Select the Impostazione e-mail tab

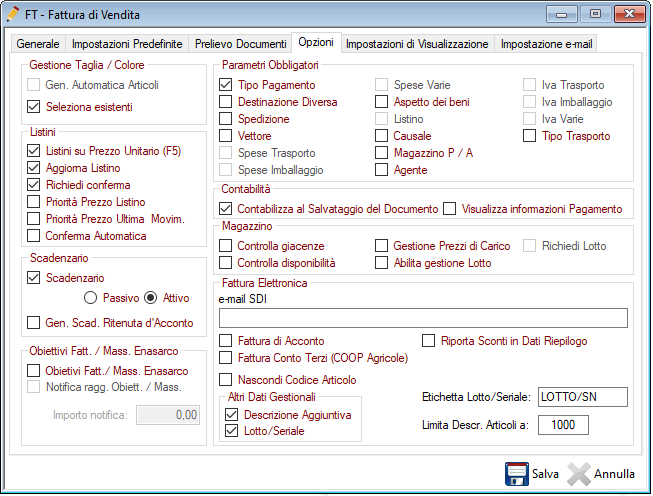(546, 44)
